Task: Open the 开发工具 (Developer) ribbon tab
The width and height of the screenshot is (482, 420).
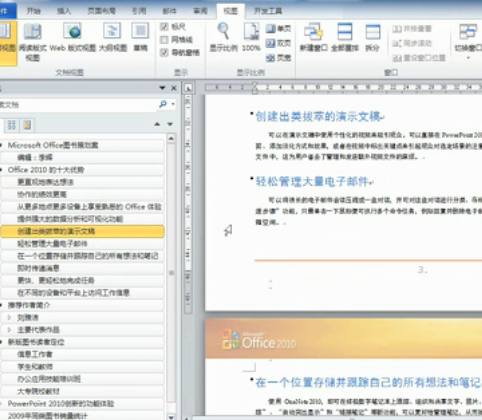Action: (x=268, y=11)
